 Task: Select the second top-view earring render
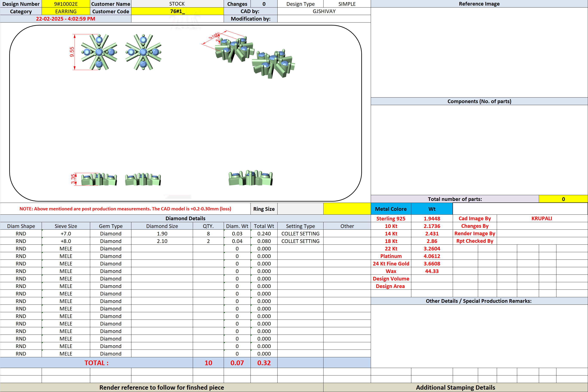tap(143, 52)
